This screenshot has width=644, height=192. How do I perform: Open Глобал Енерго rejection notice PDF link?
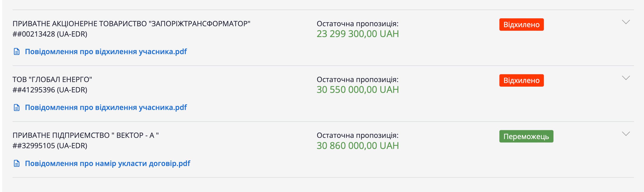pyautogui.click(x=106, y=108)
